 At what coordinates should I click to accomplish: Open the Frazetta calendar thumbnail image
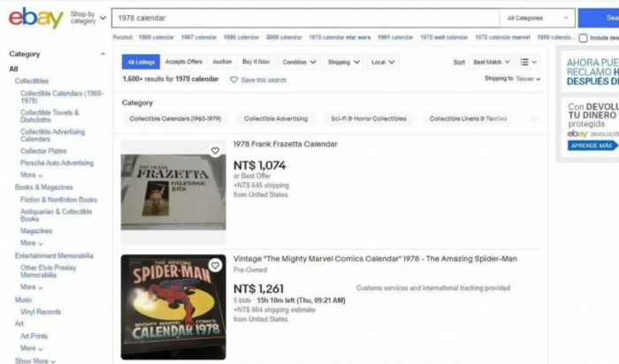click(173, 192)
